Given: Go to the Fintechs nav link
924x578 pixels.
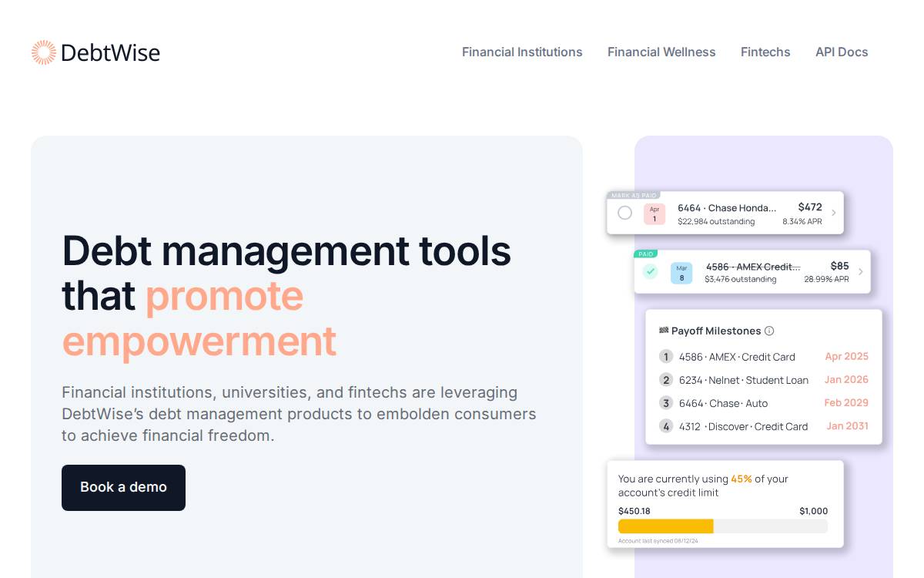Looking at the screenshot, I should [765, 52].
